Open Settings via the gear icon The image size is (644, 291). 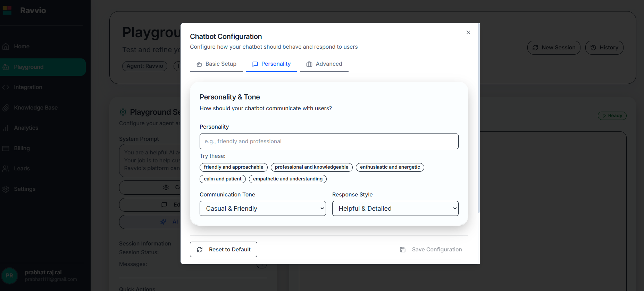(x=6, y=189)
